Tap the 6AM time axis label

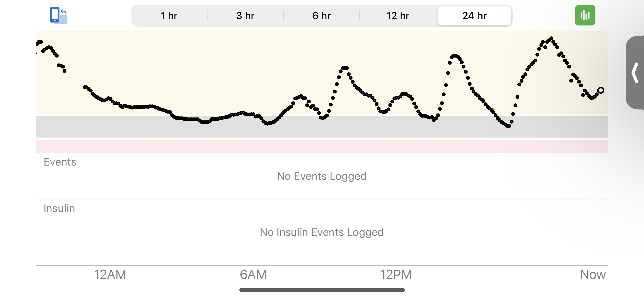tap(253, 275)
